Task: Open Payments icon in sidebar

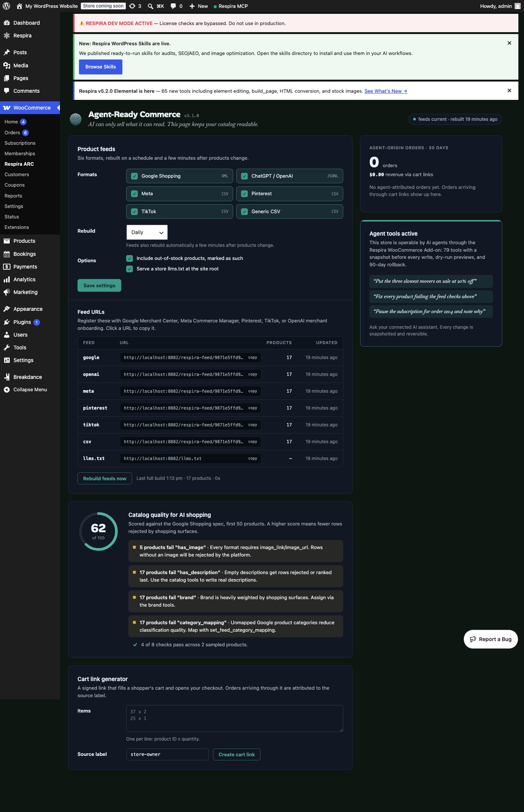Action: click(x=7, y=267)
